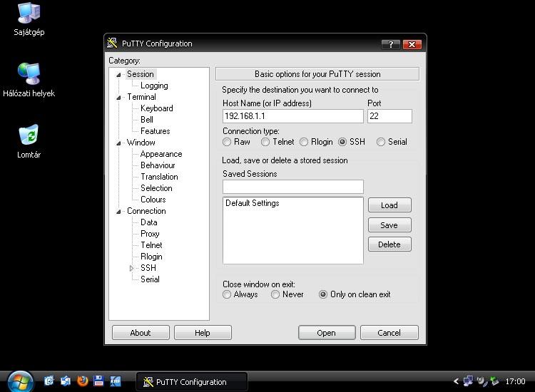
Task: Select Logging in the category tree
Action: click(154, 86)
